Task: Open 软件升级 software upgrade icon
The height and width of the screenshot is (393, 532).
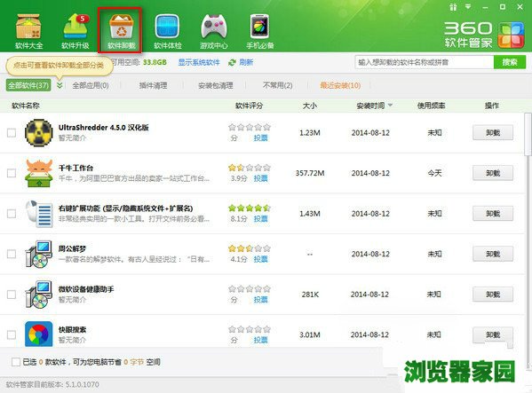Action: pyautogui.click(x=75, y=31)
